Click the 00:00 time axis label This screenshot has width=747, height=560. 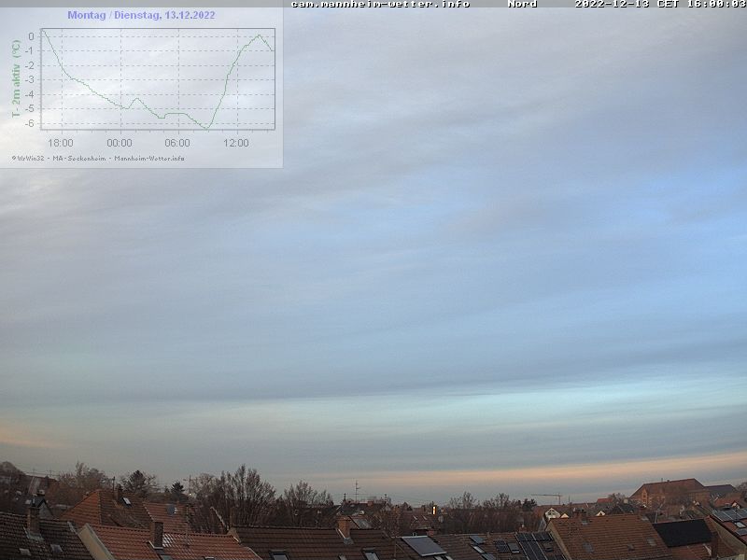click(x=120, y=143)
